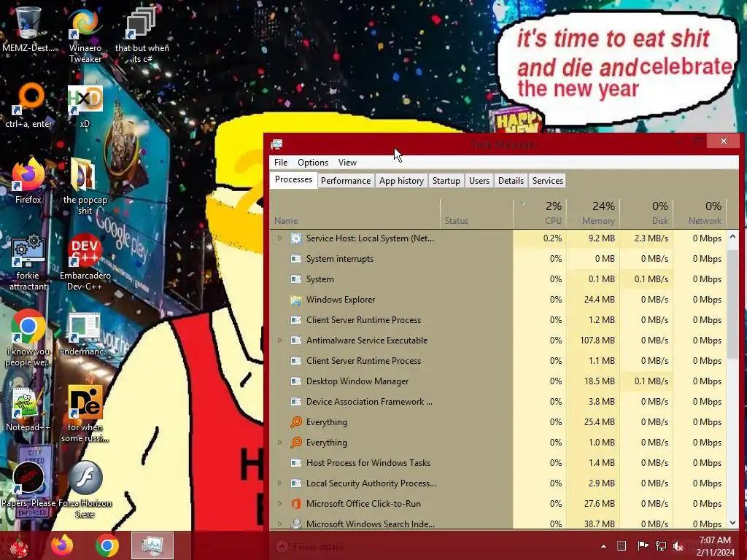Open the Action Center flag icon
Image resolution: width=747 pixels, height=560 pixels.
click(643, 545)
